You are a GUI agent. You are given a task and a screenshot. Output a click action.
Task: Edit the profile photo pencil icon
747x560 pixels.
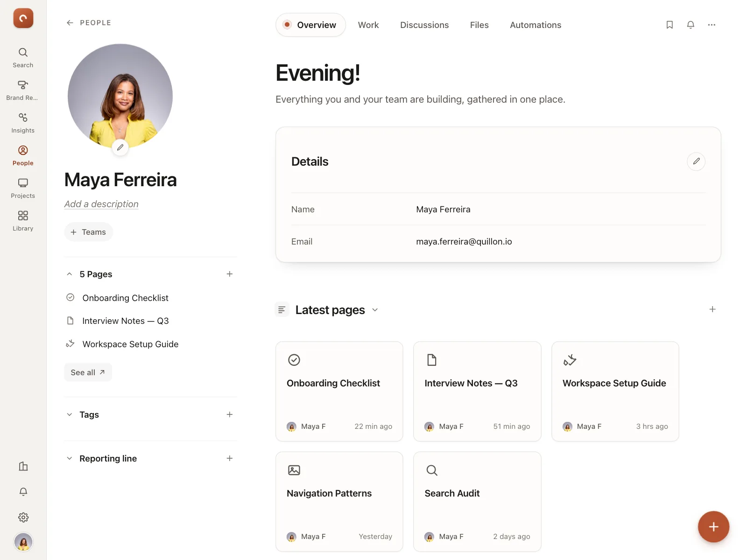(120, 147)
